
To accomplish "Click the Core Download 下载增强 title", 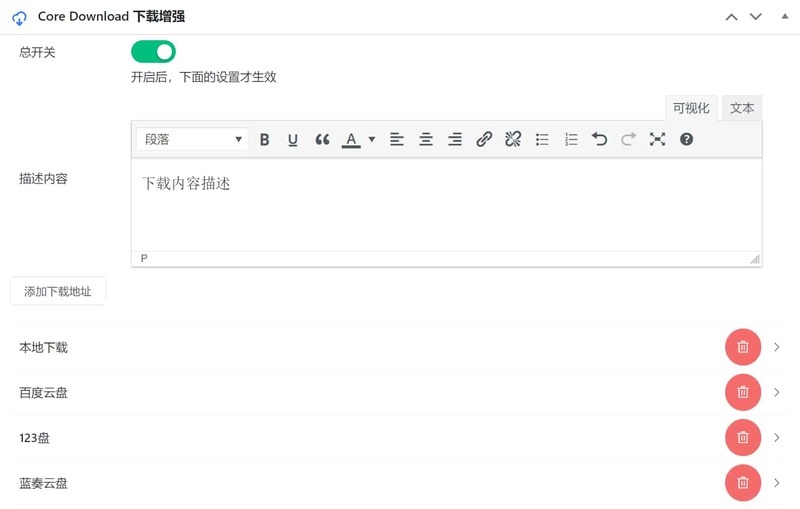I will 111,16.
